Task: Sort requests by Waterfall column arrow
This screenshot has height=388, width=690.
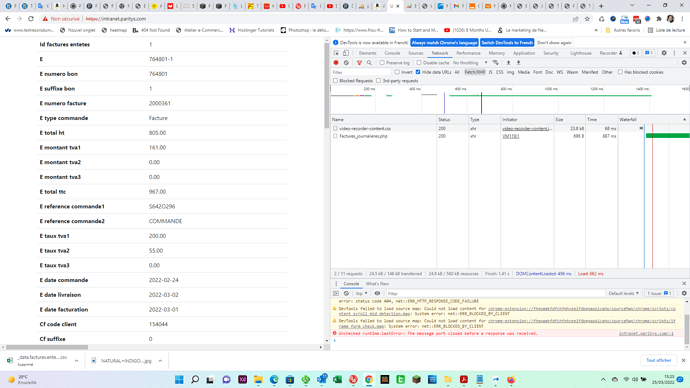Action: coord(684,120)
